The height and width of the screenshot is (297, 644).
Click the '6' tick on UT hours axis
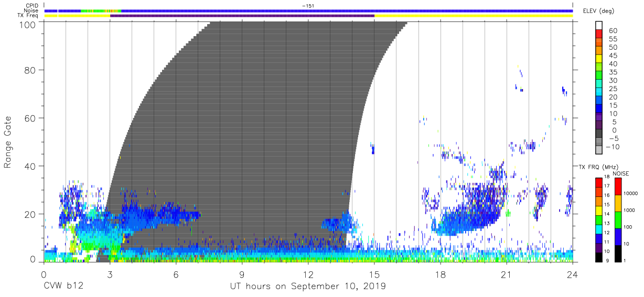tap(176, 273)
